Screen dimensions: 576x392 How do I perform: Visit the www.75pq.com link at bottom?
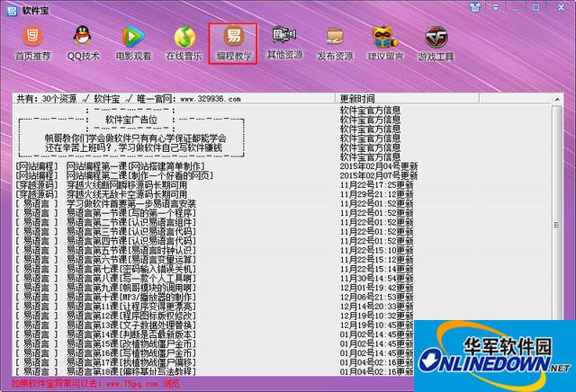pos(132,384)
